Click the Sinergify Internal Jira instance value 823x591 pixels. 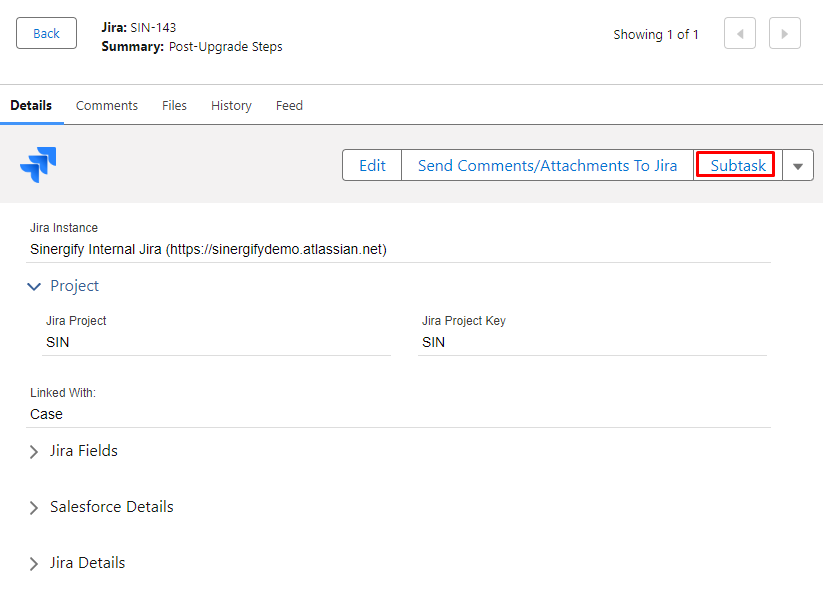point(208,249)
